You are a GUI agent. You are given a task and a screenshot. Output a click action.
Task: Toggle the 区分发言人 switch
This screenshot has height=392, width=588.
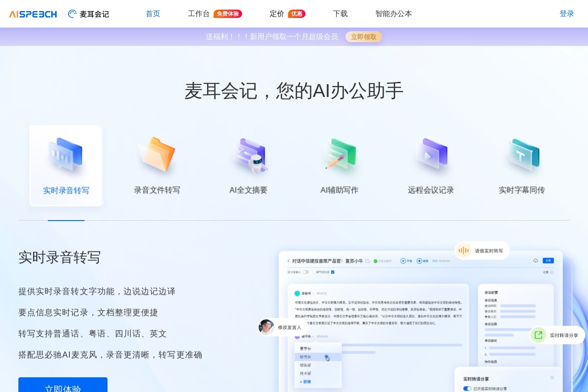click(306, 272)
